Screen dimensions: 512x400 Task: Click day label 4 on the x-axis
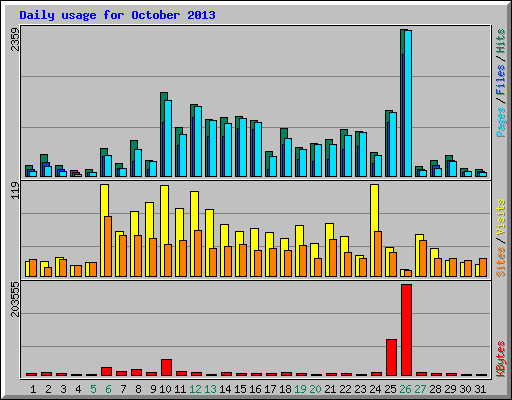tap(78, 389)
